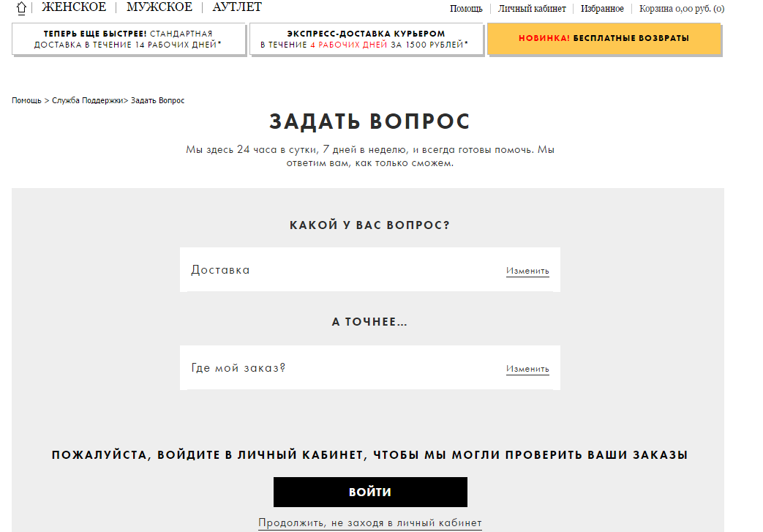Continue without logging in link

pos(369,522)
